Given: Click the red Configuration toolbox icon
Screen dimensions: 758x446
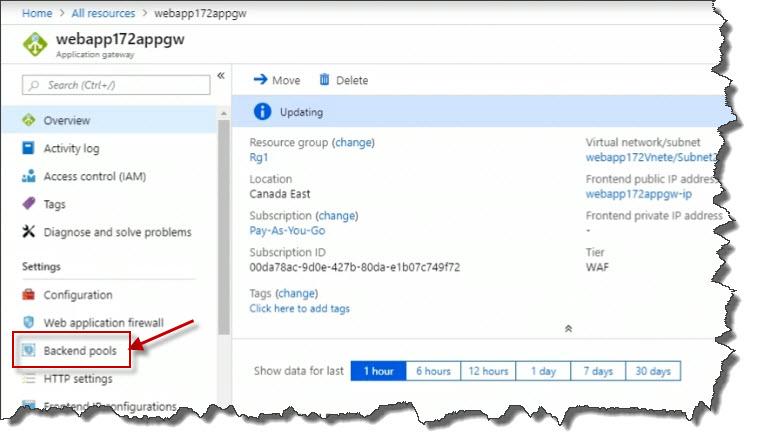Looking at the screenshot, I should pos(29,294).
